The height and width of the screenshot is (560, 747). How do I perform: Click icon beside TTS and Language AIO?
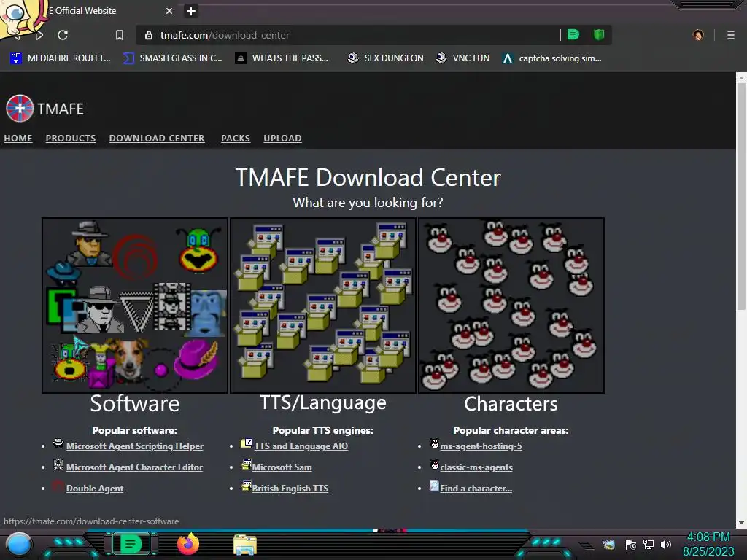click(247, 443)
